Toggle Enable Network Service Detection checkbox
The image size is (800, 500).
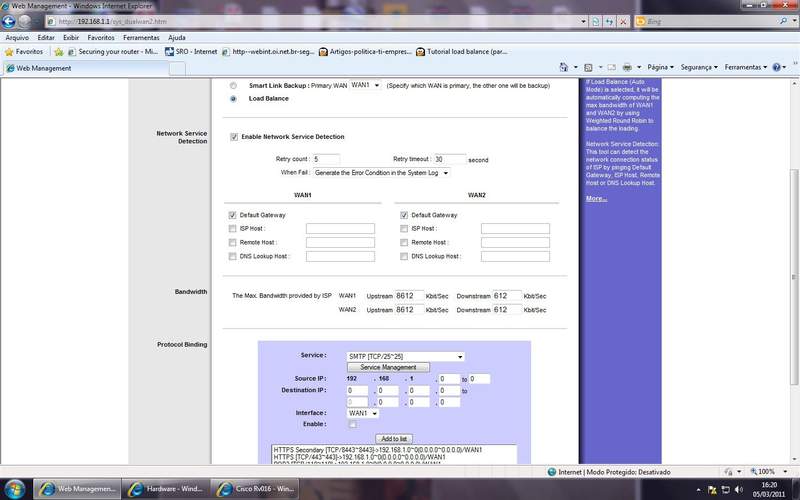[x=234, y=137]
